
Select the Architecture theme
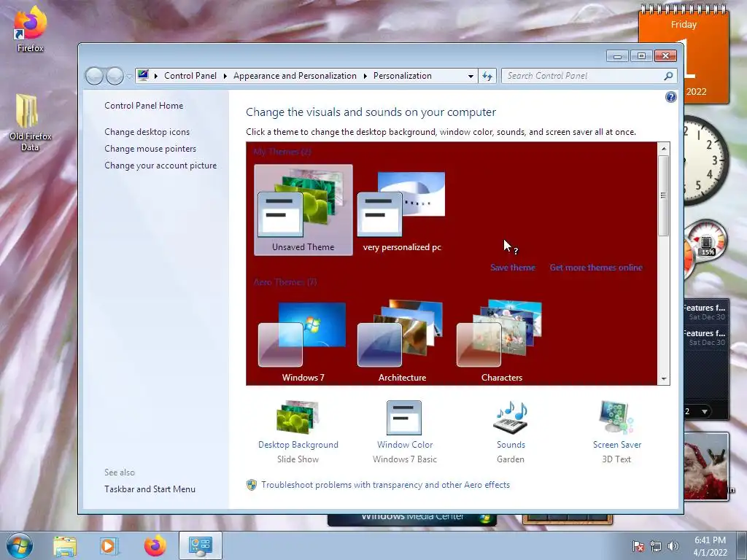click(x=402, y=341)
